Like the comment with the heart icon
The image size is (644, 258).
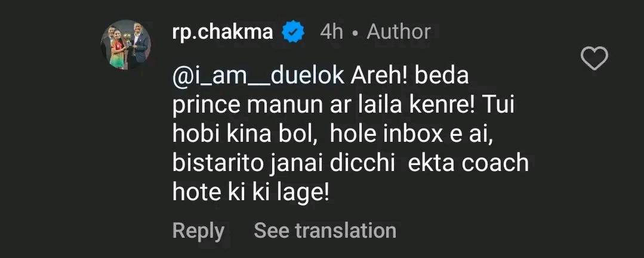[594, 58]
